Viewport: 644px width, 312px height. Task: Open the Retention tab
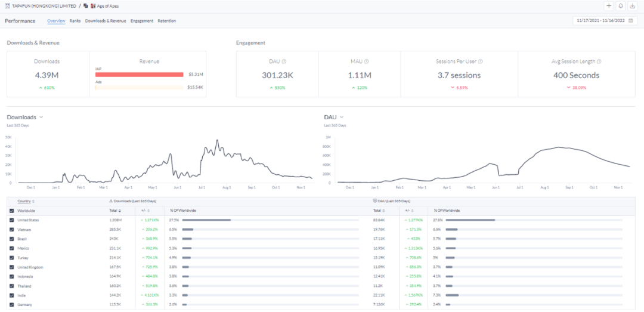pyautogui.click(x=166, y=21)
